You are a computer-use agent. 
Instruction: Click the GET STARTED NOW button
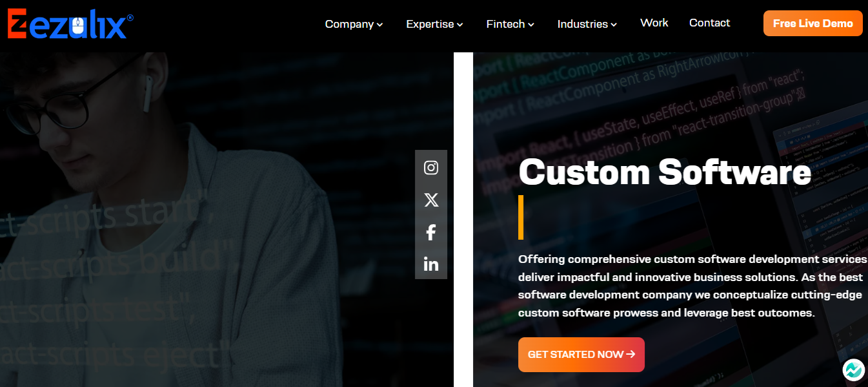coord(581,355)
